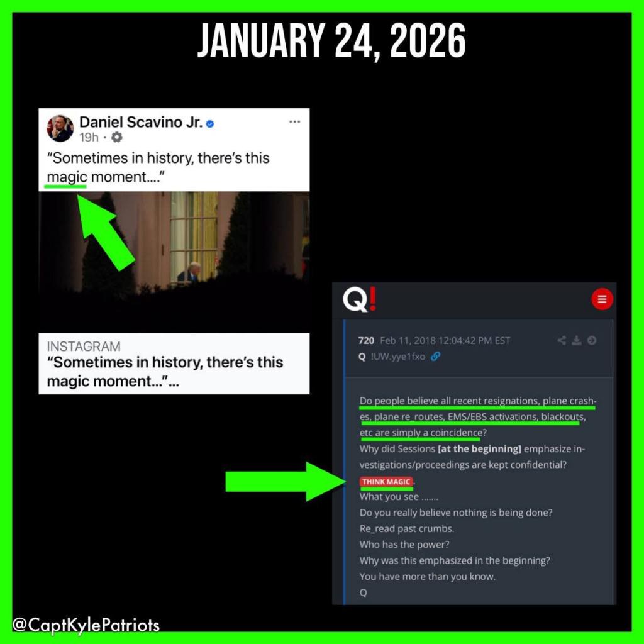
Task: Click the red THINK MAGIC tag
Action: tap(386, 481)
